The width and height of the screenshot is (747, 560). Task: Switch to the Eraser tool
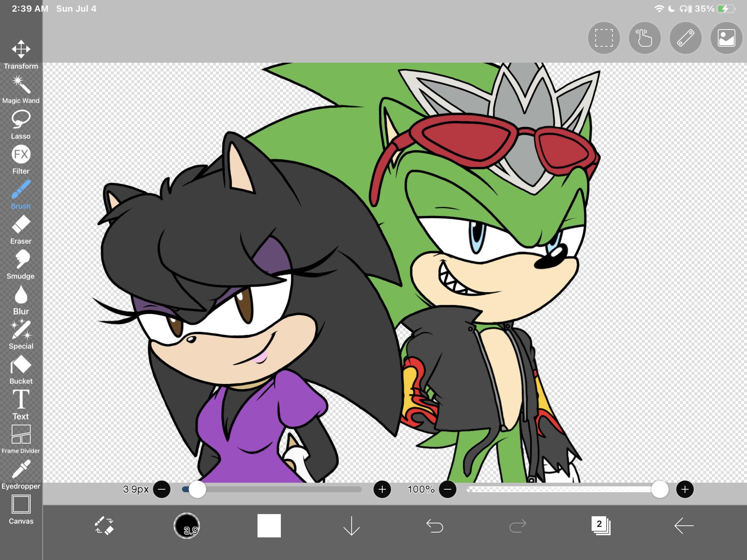[21, 225]
